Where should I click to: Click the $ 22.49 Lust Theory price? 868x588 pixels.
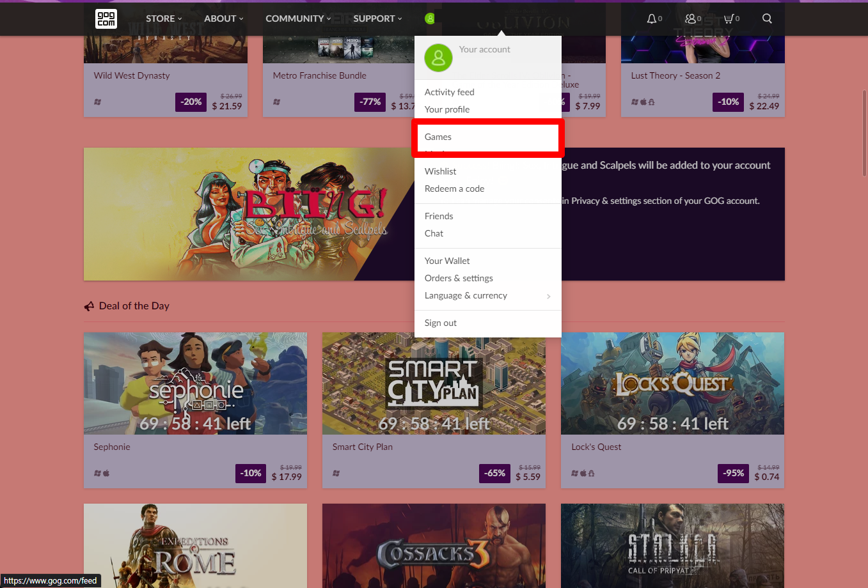click(764, 106)
